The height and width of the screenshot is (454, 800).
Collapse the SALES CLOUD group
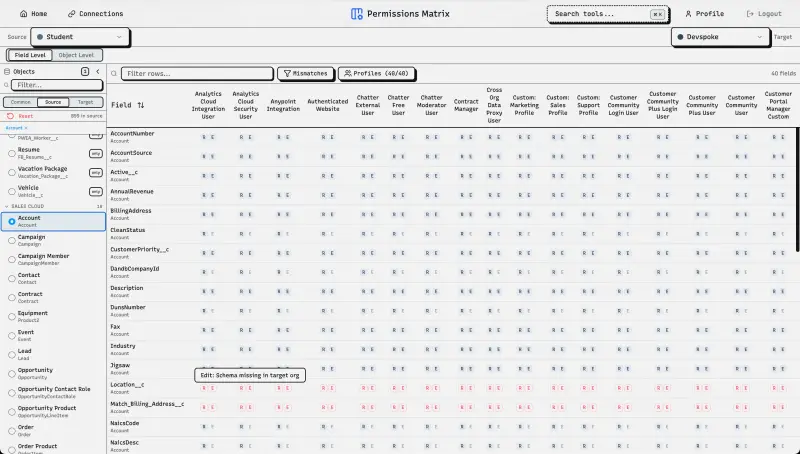[x=7, y=206]
